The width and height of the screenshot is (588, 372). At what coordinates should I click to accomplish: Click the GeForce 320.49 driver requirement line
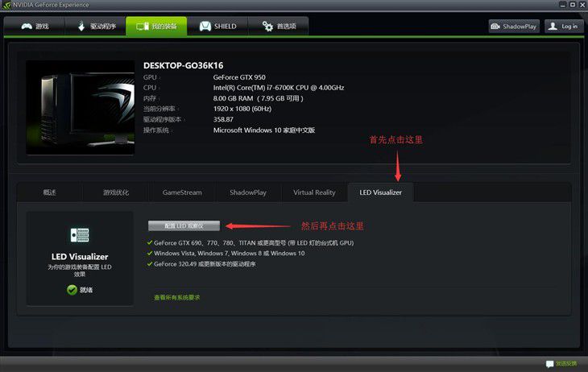coord(205,264)
